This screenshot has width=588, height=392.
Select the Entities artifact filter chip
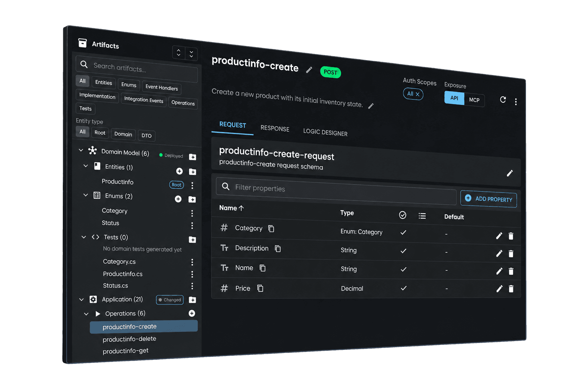(103, 82)
